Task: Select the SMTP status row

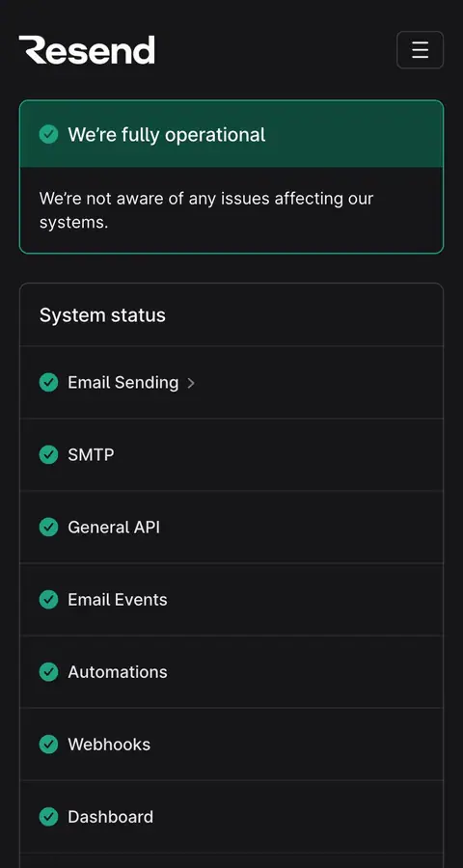Action: (x=231, y=454)
